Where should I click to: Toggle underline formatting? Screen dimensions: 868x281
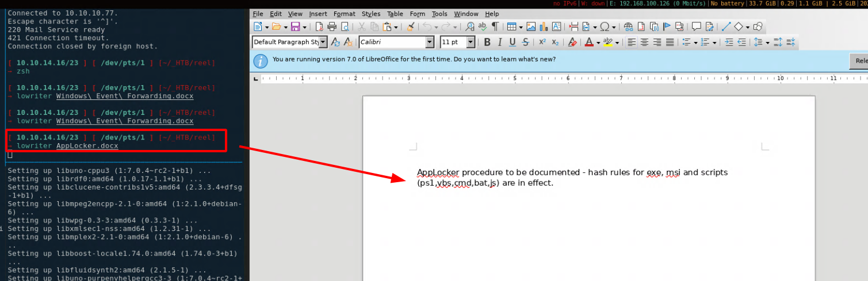pos(513,42)
